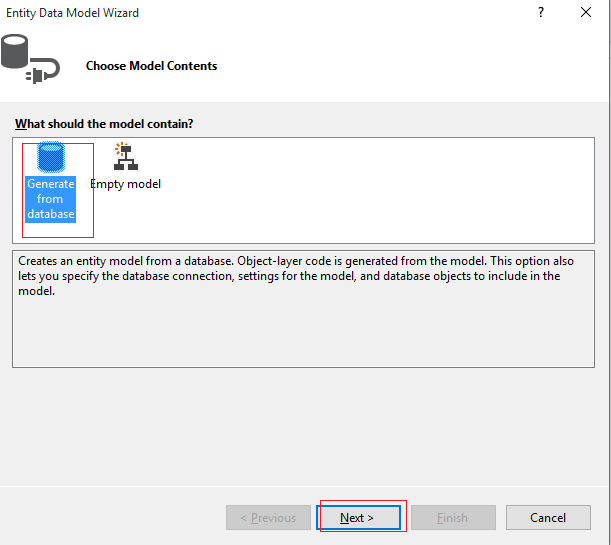Click the Empty model diagram icon
Image resolution: width=611 pixels, height=545 pixels.
[x=126, y=157]
